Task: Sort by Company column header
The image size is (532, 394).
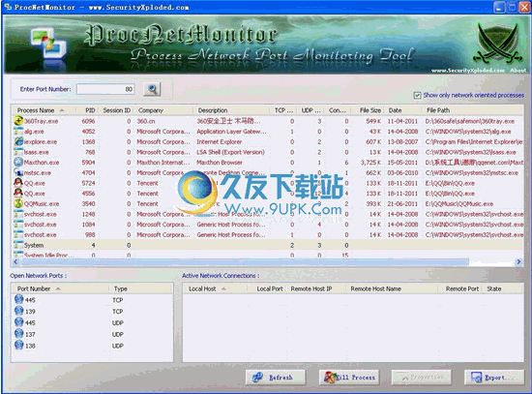Action: click(x=163, y=110)
